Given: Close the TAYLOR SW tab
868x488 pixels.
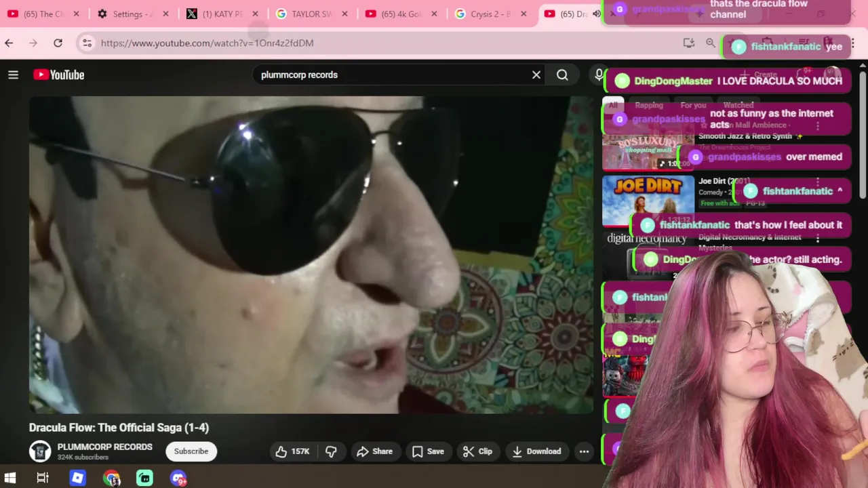Looking at the screenshot, I should pyautogui.click(x=344, y=14).
